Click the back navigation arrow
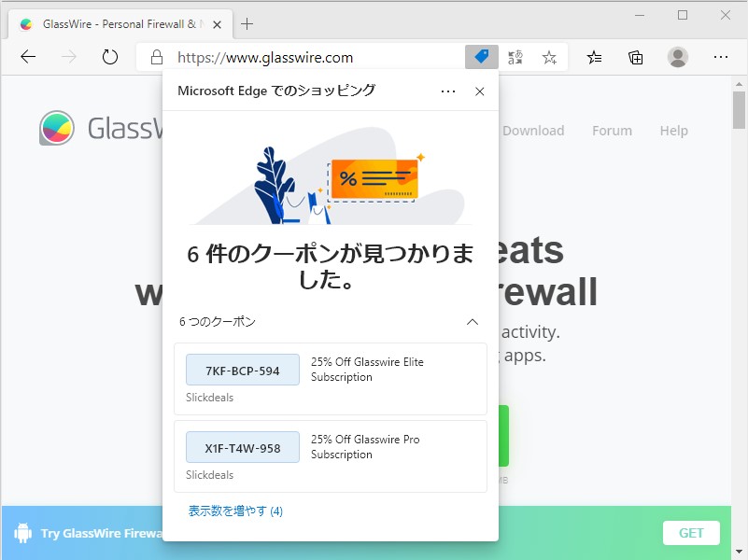The width and height of the screenshot is (748, 560). coord(28,57)
